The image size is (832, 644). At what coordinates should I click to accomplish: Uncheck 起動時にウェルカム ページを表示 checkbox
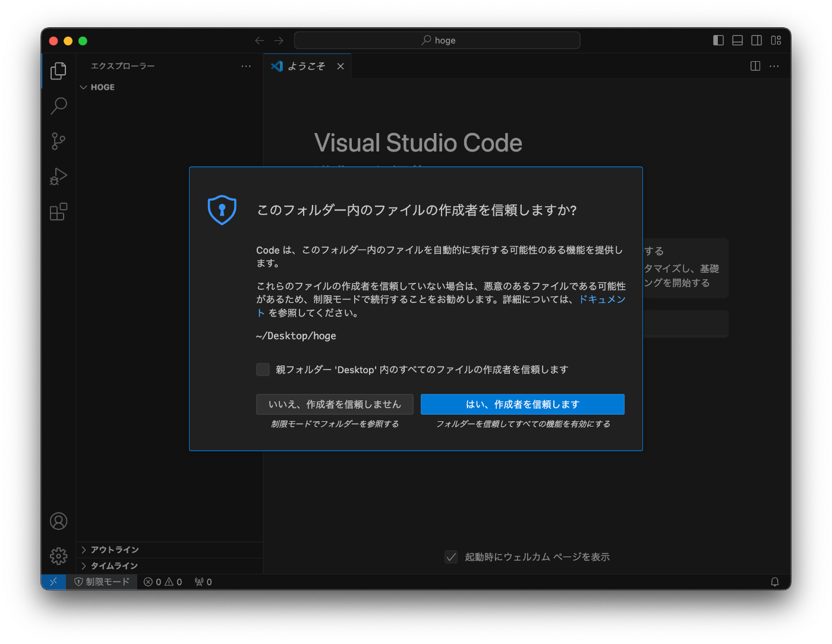[x=451, y=557]
